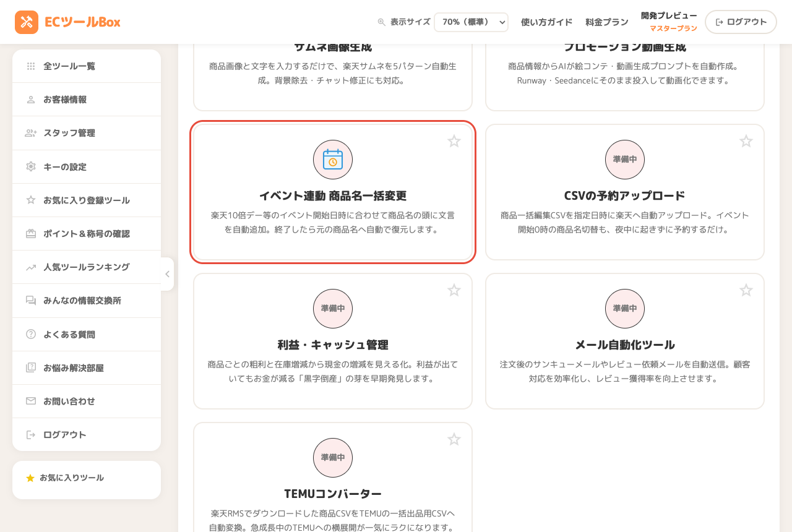Star the メール自動化ツール card
The image size is (792, 532).
tap(746, 290)
